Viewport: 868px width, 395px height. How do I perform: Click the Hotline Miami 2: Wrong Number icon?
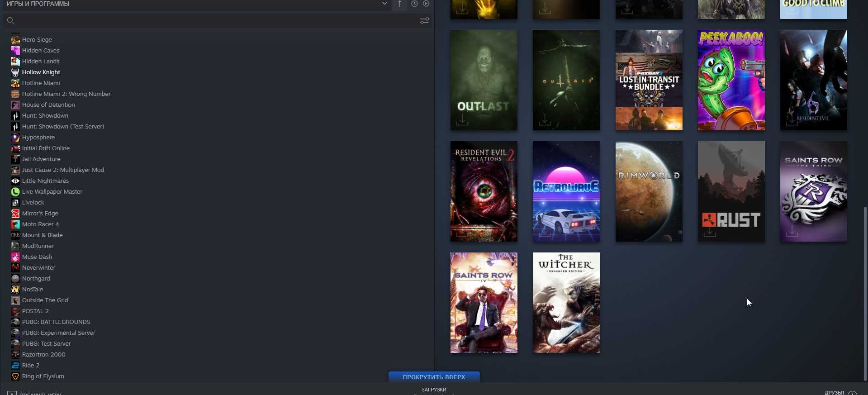pyautogui.click(x=15, y=94)
